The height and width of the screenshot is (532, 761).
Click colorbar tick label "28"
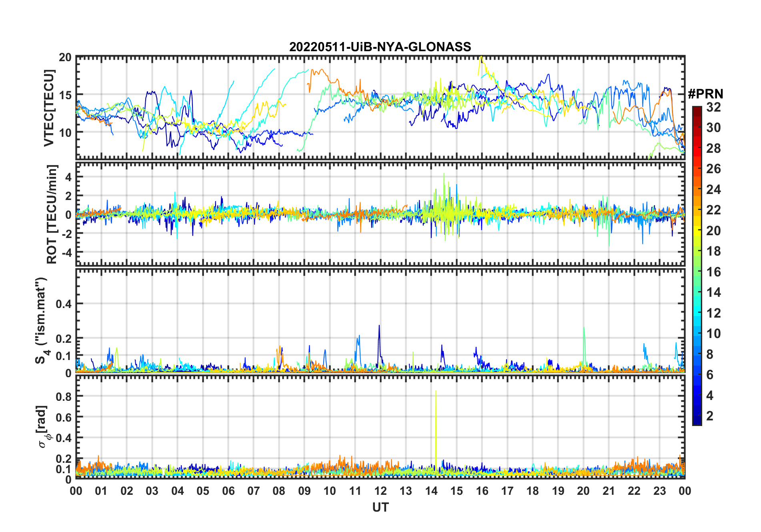[713, 148]
